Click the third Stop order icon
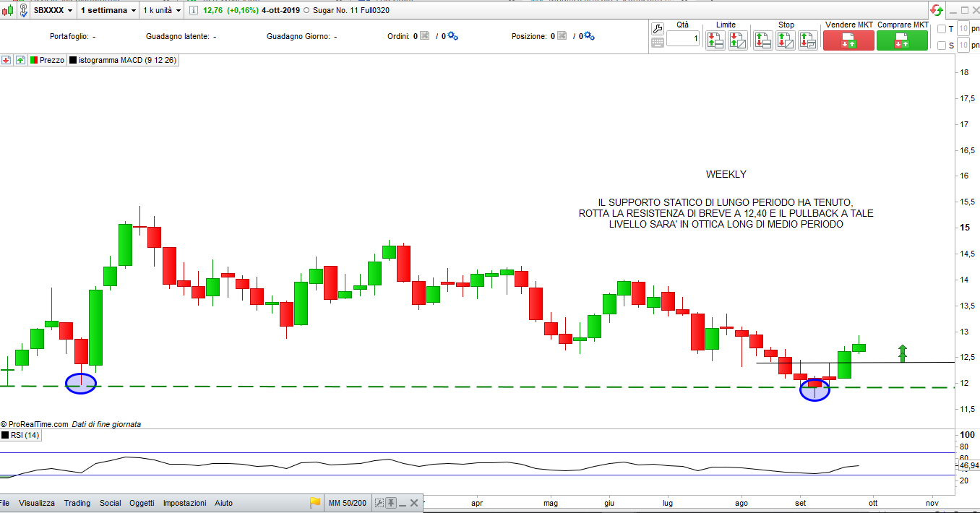 point(808,40)
